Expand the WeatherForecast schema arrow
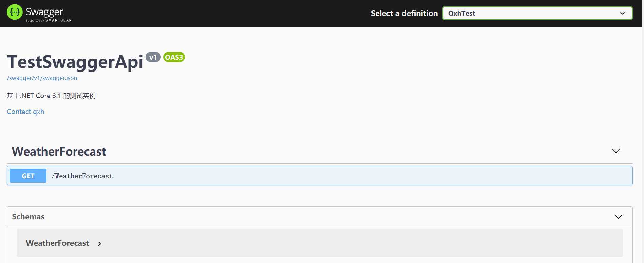This screenshot has width=644, height=263. [99, 244]
